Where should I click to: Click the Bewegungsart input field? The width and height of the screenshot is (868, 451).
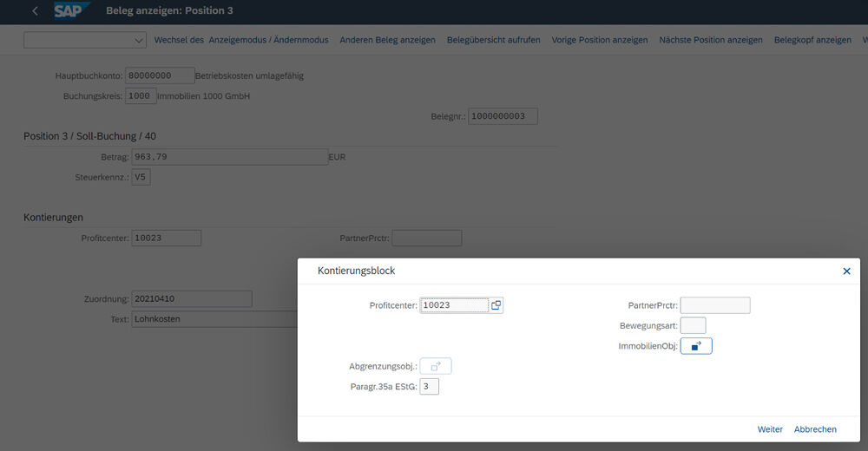[x=693, y=325]
